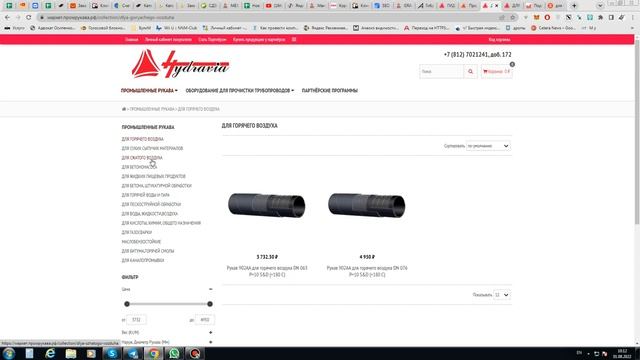This screenshot has height=360, width=640.
Task: Click the maximum price field showing 4950
Action: tap(205, 320)
